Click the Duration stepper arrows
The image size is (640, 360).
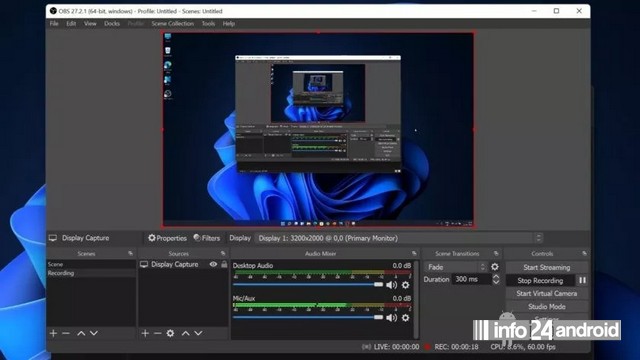coord(496,279)
